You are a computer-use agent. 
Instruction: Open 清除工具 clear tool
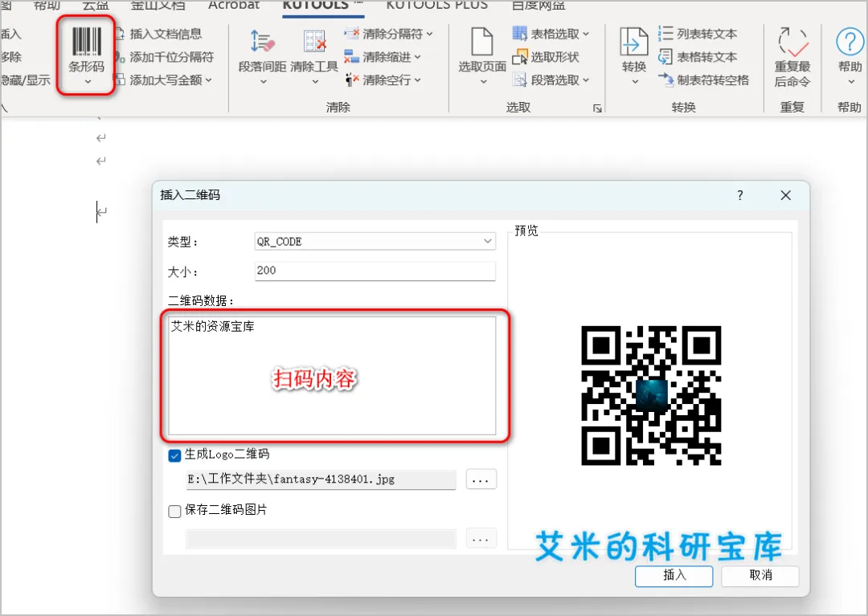314,56
